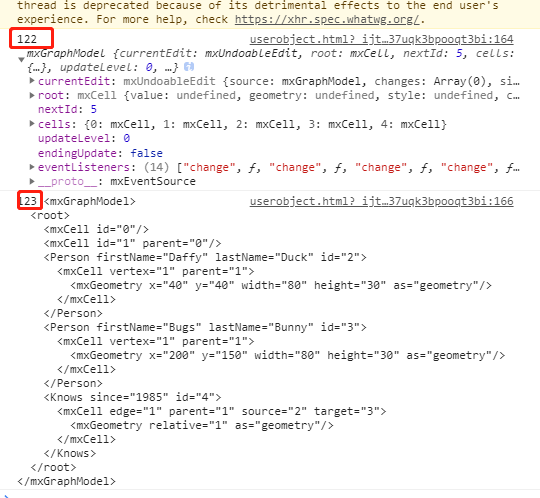Collapse the mxGraphModel object
Image resolution: width=540 pixels, height=498 pixels.
tap(21, 60)
